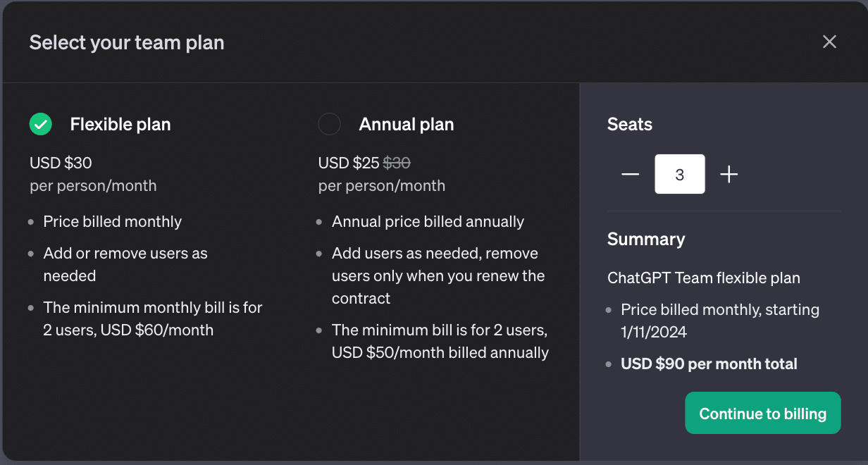Click the Summary heading
Viewport: 868px width, 465px height.
coord(646,239)
